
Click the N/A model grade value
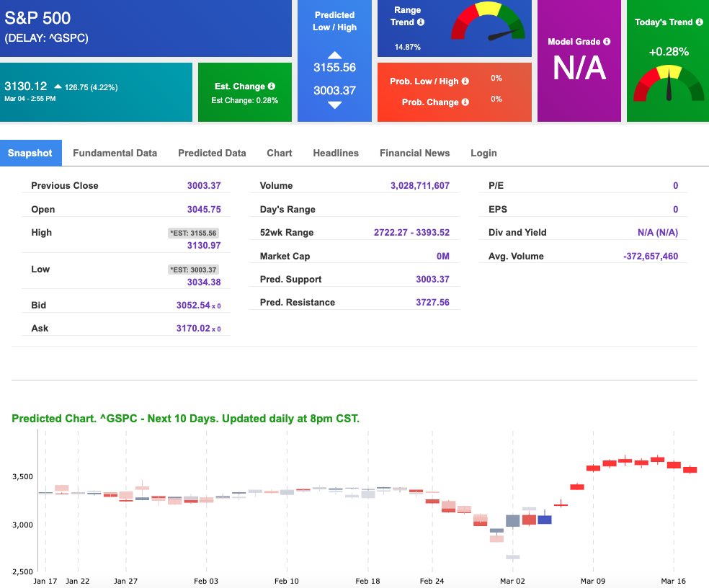click(579, 68)
